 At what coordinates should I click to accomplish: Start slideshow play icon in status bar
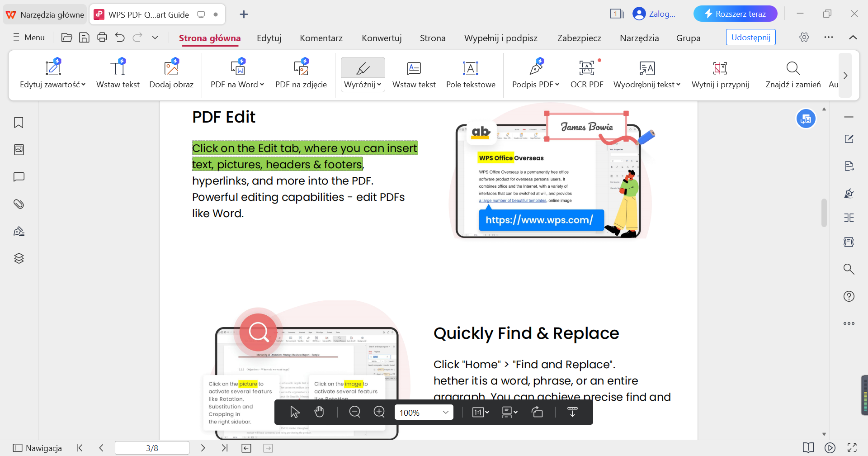pyautogui.click(x=830, y=448)
